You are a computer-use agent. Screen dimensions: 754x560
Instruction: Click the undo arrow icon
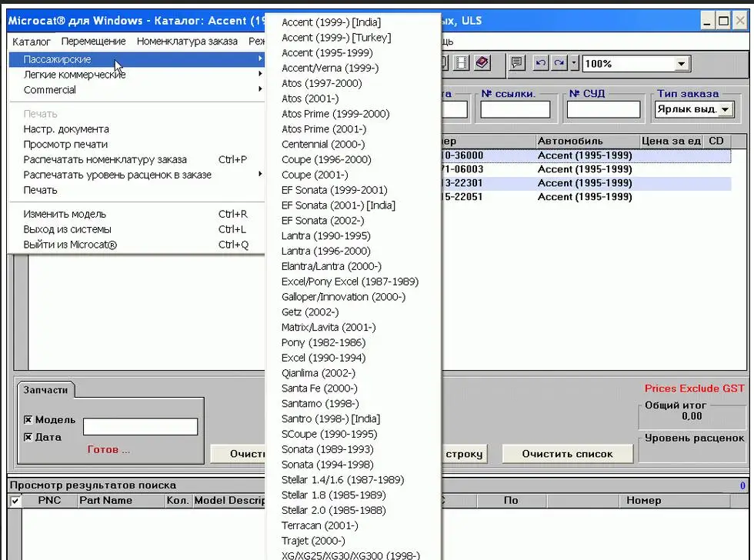coord(541,63)
